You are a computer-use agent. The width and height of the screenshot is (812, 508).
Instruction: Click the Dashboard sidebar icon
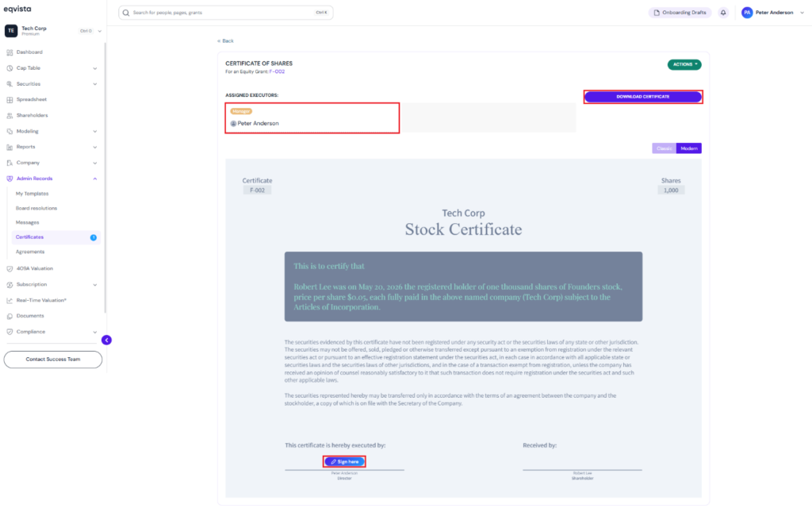(10, 52)
